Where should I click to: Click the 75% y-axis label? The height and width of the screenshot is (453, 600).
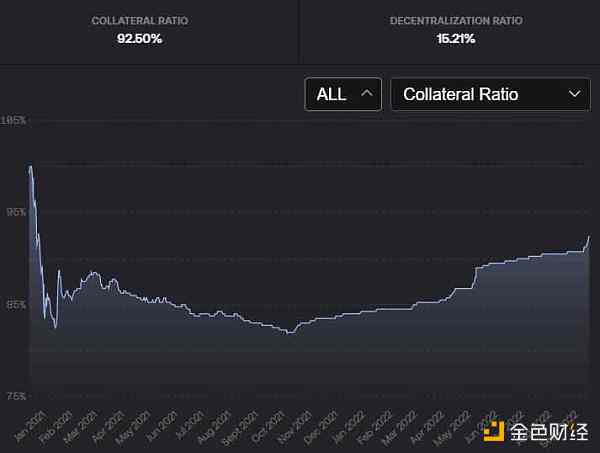click(14, 396)
